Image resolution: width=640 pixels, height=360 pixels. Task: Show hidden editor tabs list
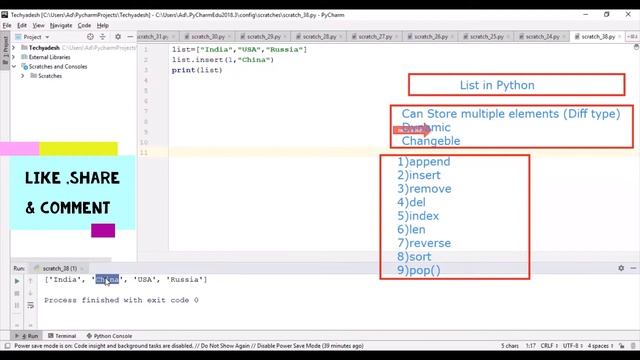(632, 37)
